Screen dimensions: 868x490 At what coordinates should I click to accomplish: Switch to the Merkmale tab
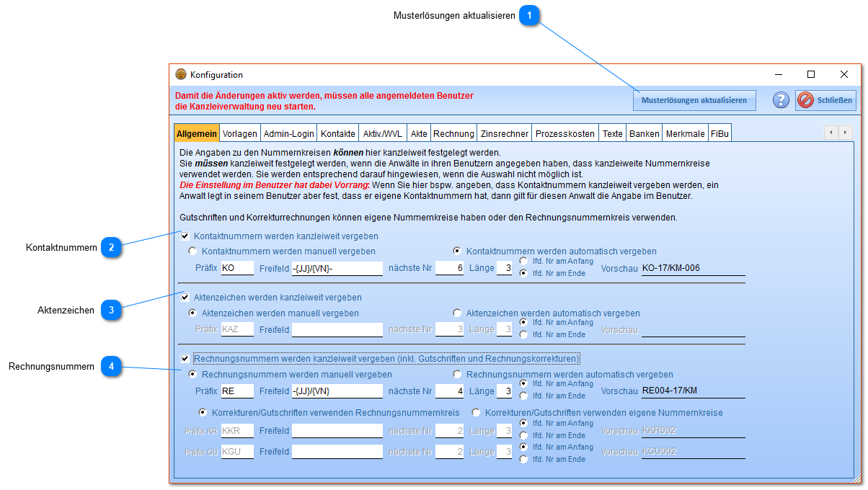(x=686, y=133)
